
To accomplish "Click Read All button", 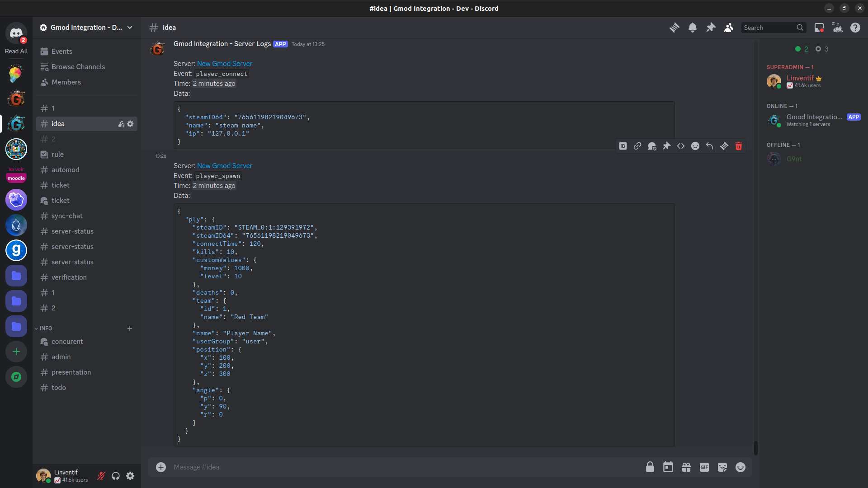I will (16, 52).
